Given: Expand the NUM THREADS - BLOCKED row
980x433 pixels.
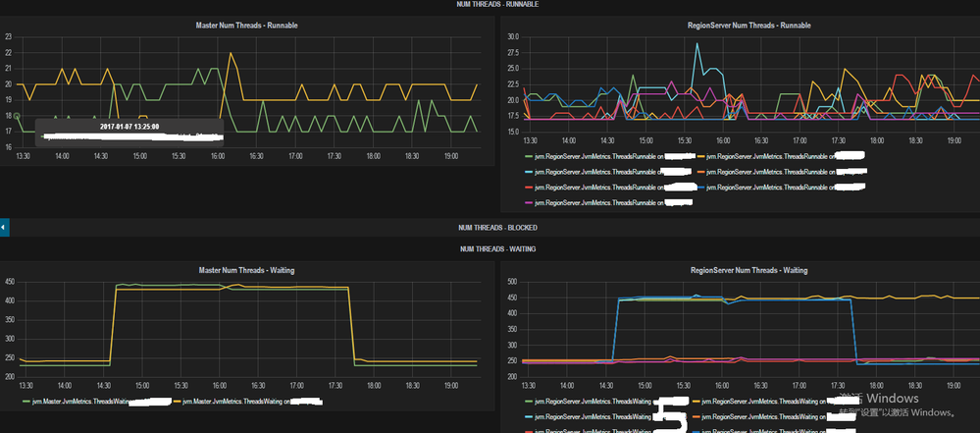Looking at the screenshot, I should point(497,228).
